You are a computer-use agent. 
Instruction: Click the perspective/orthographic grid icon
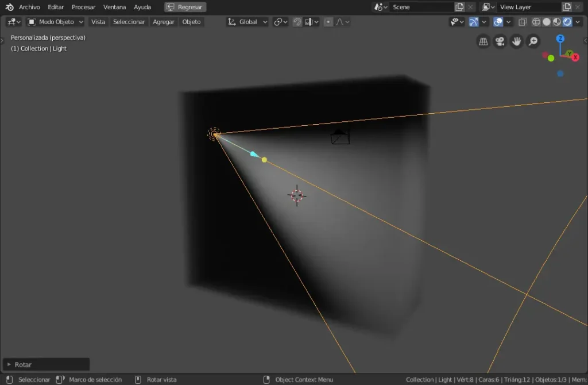click(483, 41)
